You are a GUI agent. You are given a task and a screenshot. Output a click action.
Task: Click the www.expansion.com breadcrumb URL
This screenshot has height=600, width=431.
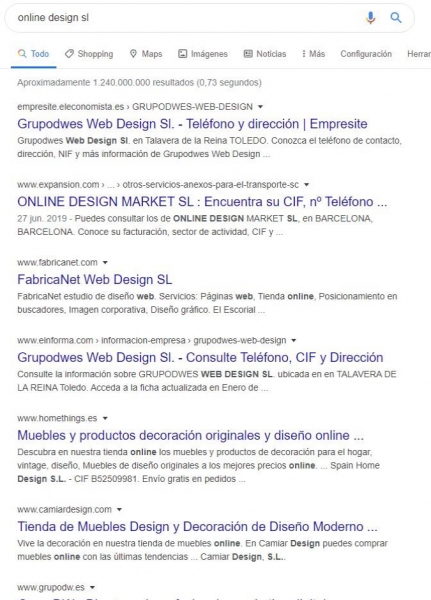(x=158, y=185)
